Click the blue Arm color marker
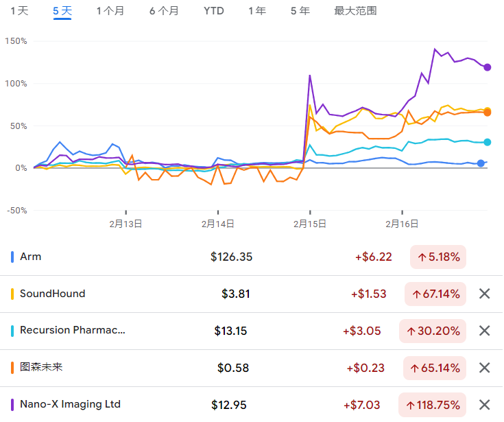This screenshot has height=422, width=504. 12,257
